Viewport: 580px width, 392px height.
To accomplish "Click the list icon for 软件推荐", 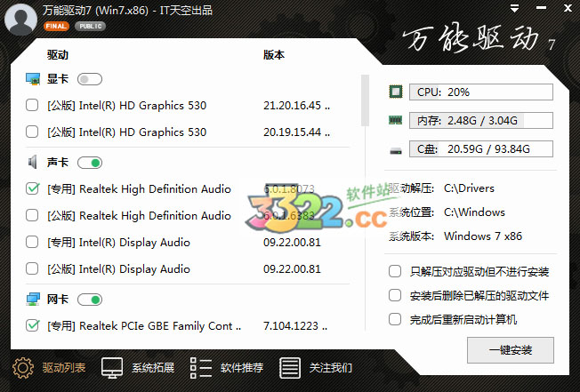I will pyautogui.click(x=201, y=368).
